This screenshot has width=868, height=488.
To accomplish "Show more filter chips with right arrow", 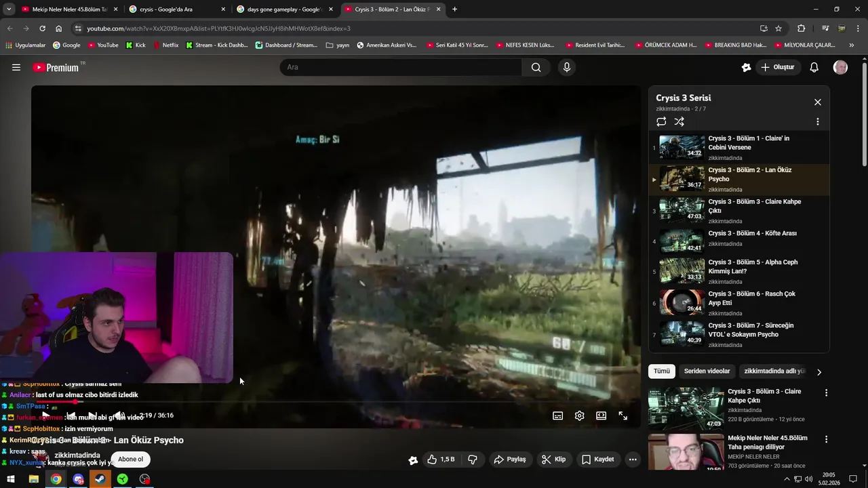I will 818,372.
